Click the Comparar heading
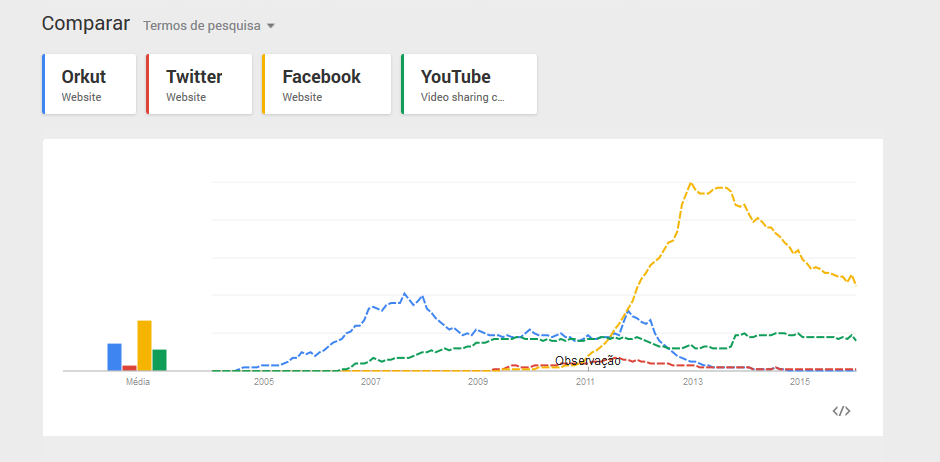The height and width of the screenshot is (462, 940). pyautogui.click(x=86, y=23)
